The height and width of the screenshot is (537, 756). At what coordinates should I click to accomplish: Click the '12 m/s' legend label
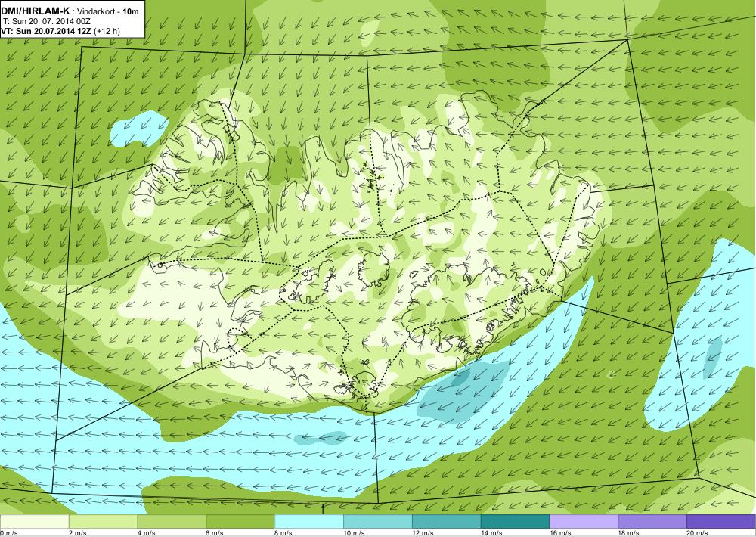[x=423, y=533]
